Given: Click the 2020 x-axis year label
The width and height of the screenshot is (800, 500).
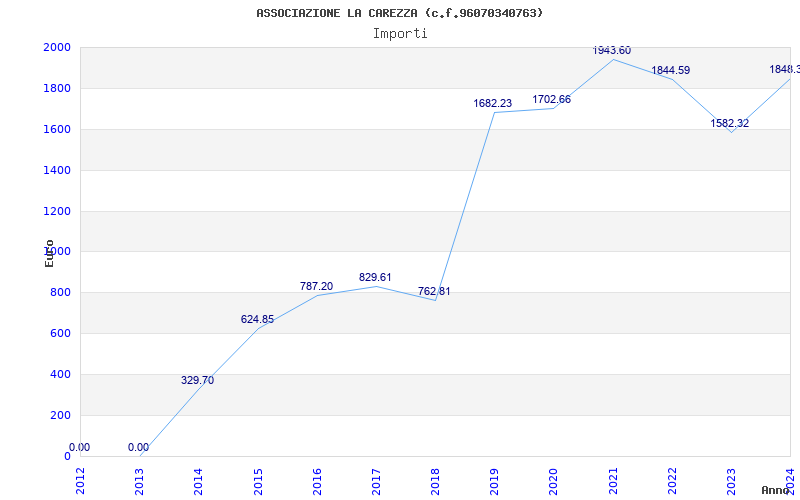Looking at the screenshot, I should pyautogui.click(x=554, y=481).
